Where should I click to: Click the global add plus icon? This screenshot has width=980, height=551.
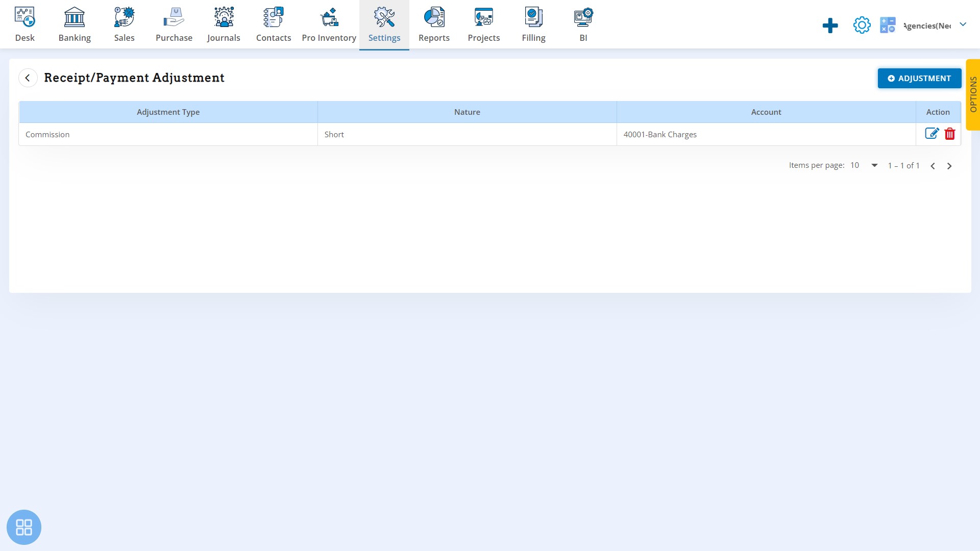click(830, 25)
